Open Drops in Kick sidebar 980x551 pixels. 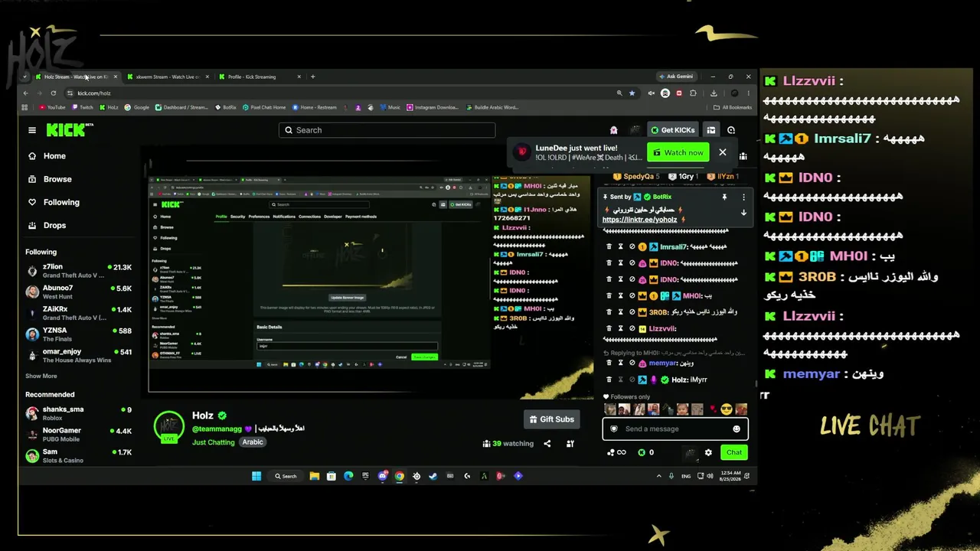click(x=47, y=226)
